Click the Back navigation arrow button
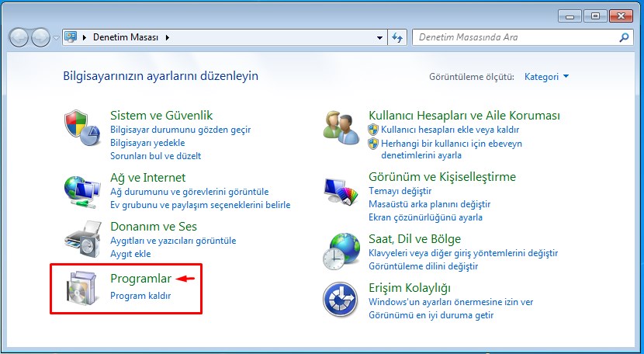 pyautogui.click(x=19, y=37)
